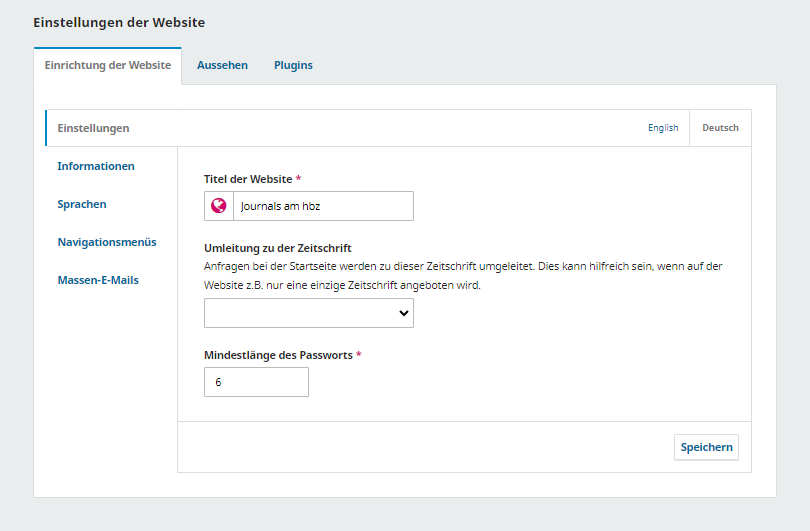The image size is (810, 531).
Task: Select the Einrichtung der Website tab
Action: (108, 65)
